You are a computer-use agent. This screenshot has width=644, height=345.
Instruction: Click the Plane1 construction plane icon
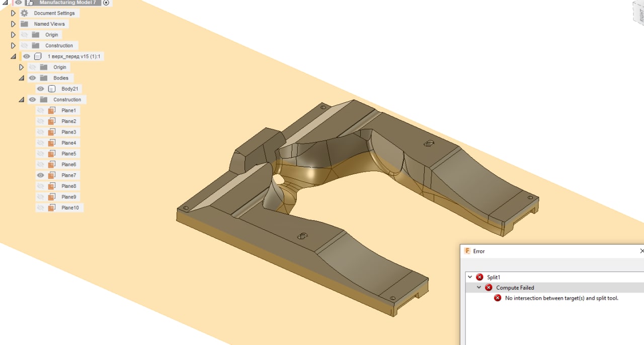tap(51, 110)
